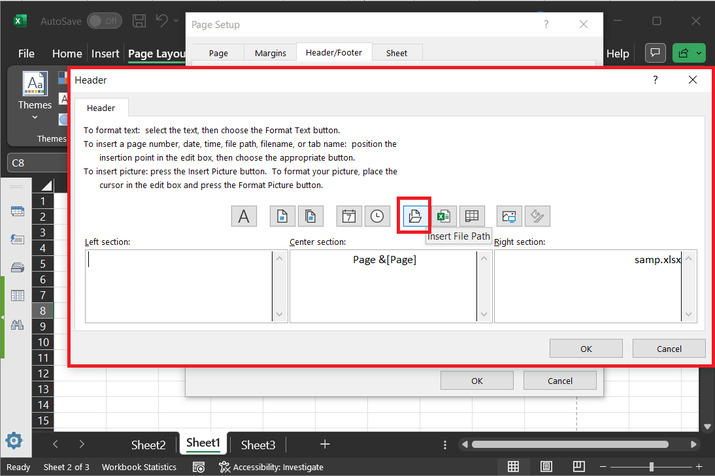
Task: Switch to the Home ribbon tab
Action: [67, 54]
